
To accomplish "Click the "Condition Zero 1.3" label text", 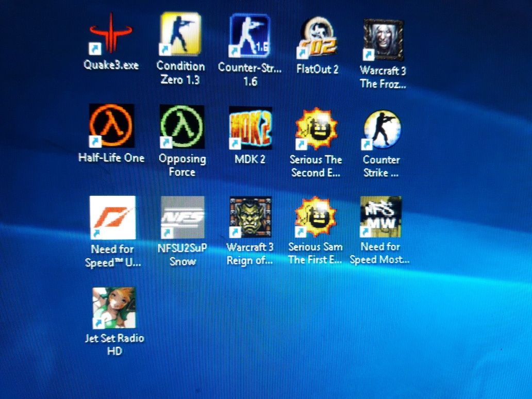I will pyautogui.click(x=180, y=73).
